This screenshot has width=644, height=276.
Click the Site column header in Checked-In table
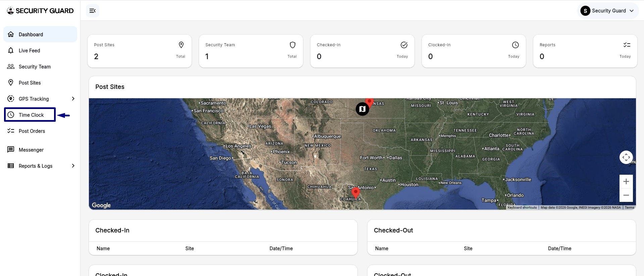190,249
